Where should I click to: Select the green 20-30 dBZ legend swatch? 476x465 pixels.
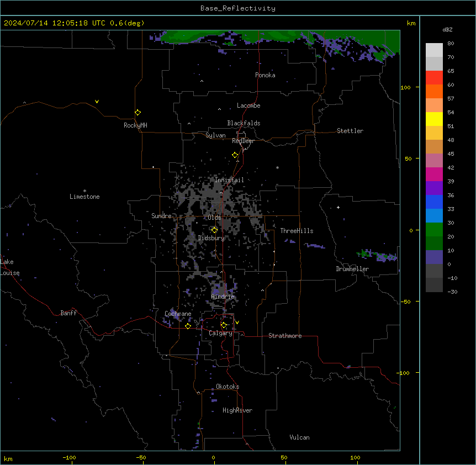point(434,230)
